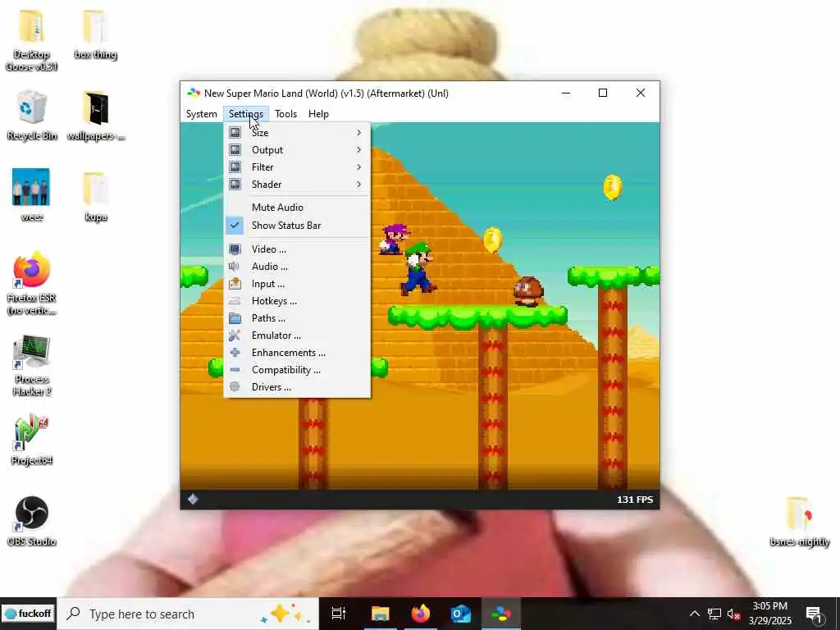
Task: Click the Hotkeys keyboard icon
Action: (235, 301)
